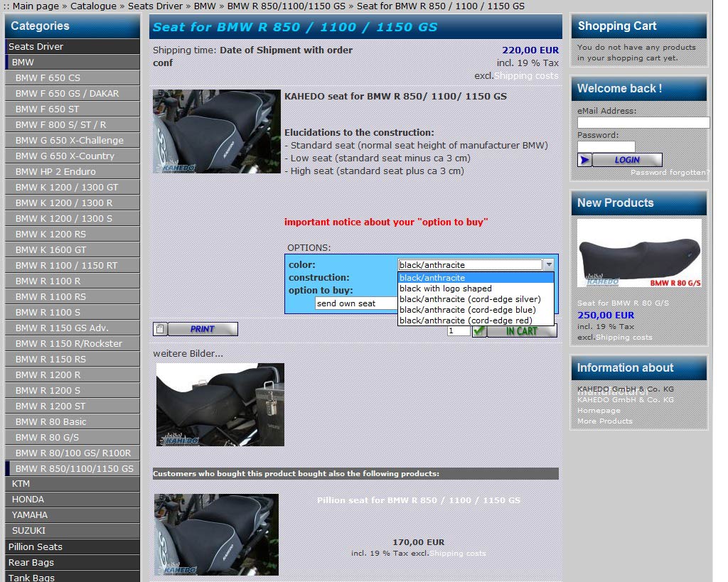The height and width of the screenshot is (582, 728).
Task: Open the BMW R 80 G/S new product image
Action: (639, 253)
